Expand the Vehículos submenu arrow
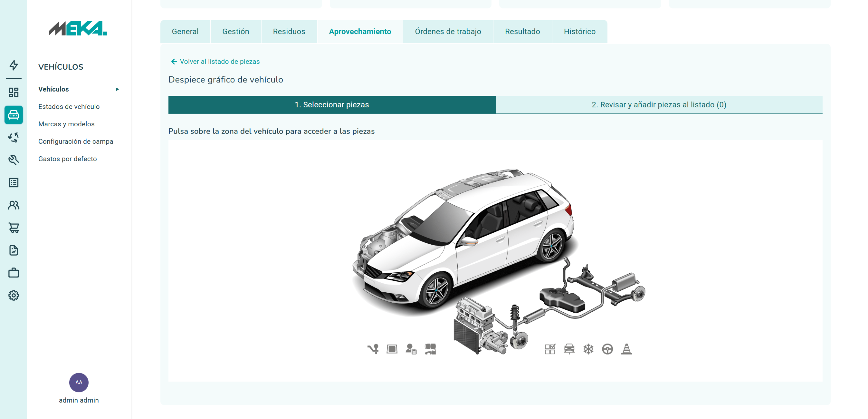This screenshot has height=419, width=868. [x=117, y=89]
